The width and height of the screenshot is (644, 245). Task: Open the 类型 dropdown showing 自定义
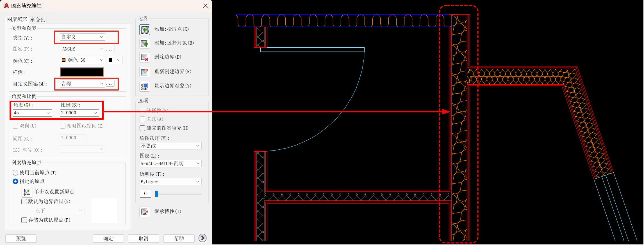click(x=82, y=37)
